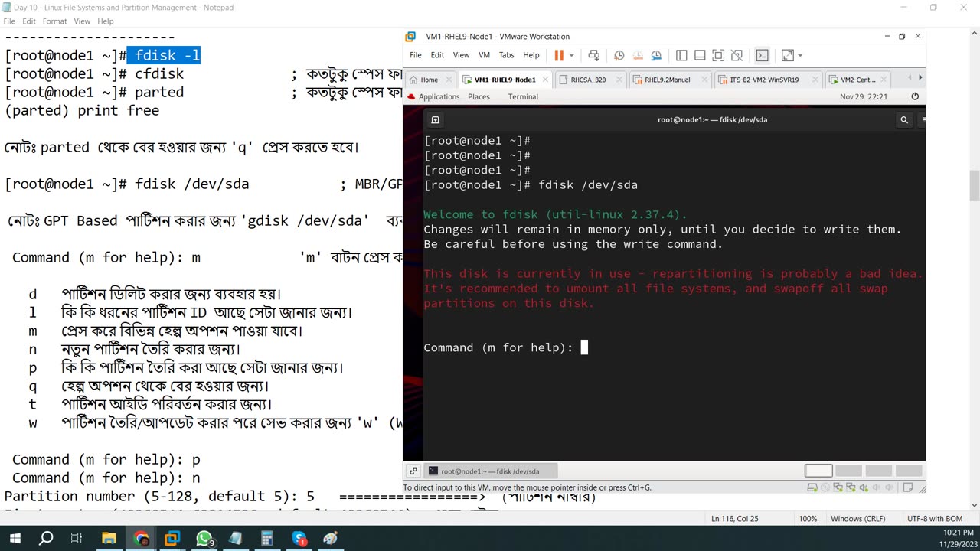
Task: Toggle the thumbnail bar icon
Action: point(700,55)
